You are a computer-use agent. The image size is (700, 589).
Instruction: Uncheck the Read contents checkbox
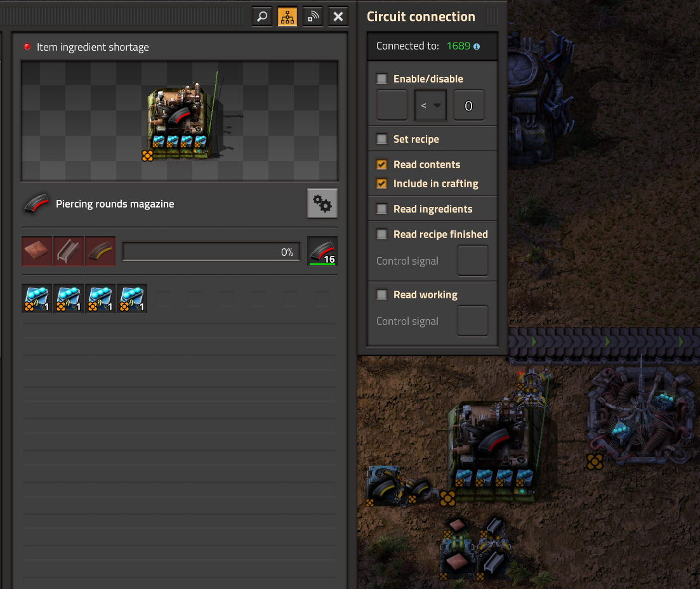[381, 165]
